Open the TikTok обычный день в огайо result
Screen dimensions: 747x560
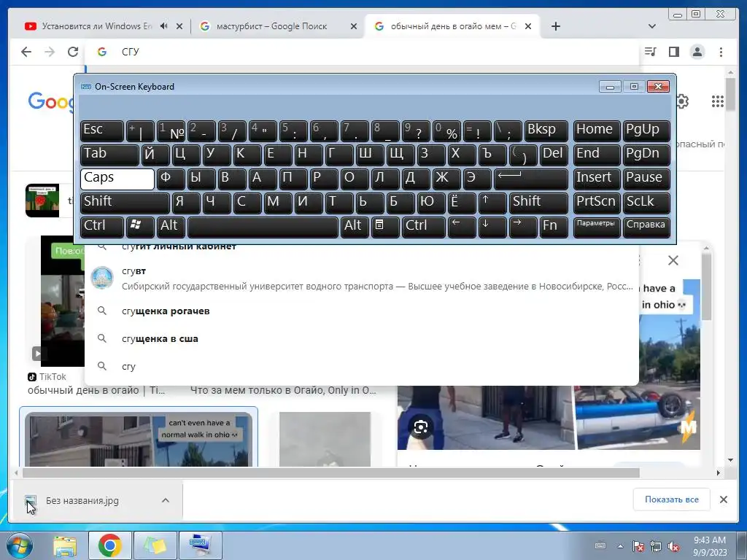[x=96, y=391]
